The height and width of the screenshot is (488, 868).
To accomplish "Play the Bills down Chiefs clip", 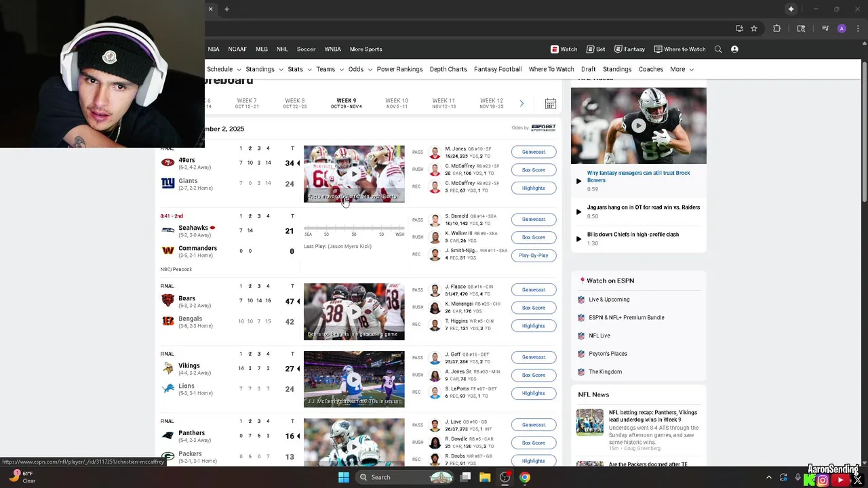I will pos(578,239).
